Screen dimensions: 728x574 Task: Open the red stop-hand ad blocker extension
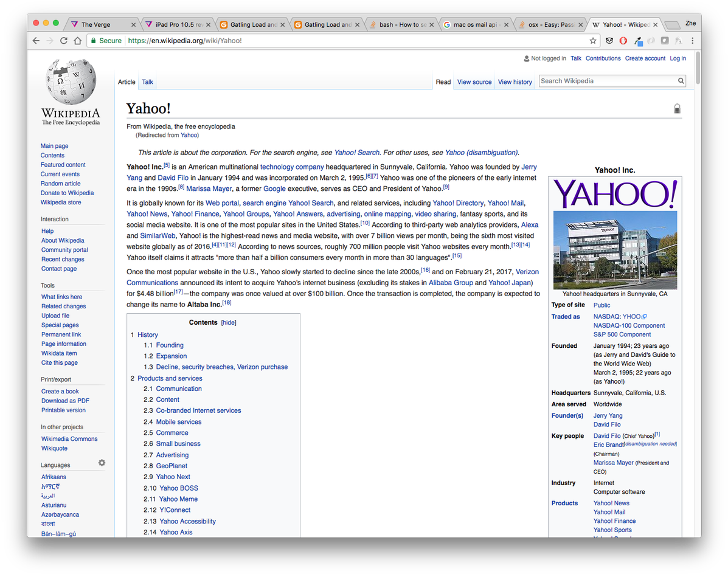tap(623, 41)
